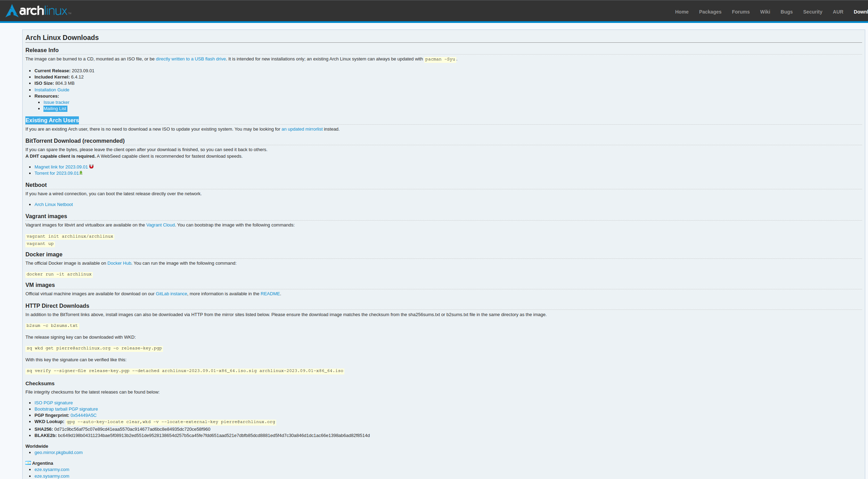The height and width of the screenshot is (479, 868).
Task: Click the 'sq wkd get pierre@archlinux.org' command
Action: point(94,348)
